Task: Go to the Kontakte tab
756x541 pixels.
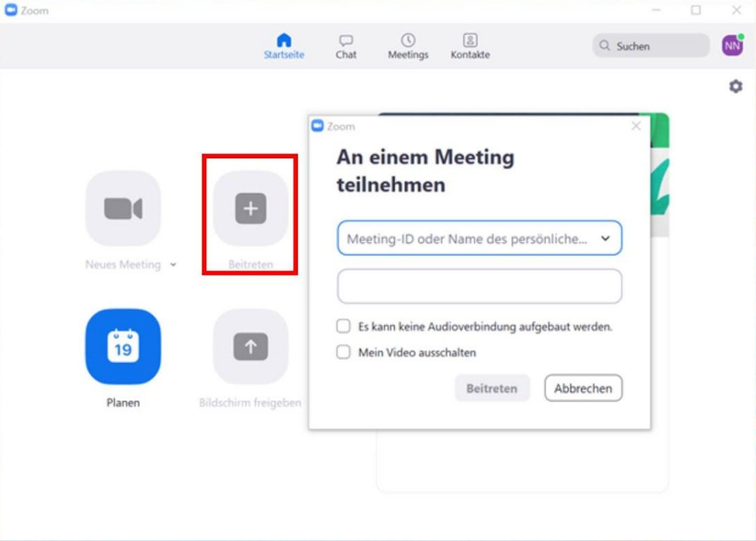Action: [470, 46]
